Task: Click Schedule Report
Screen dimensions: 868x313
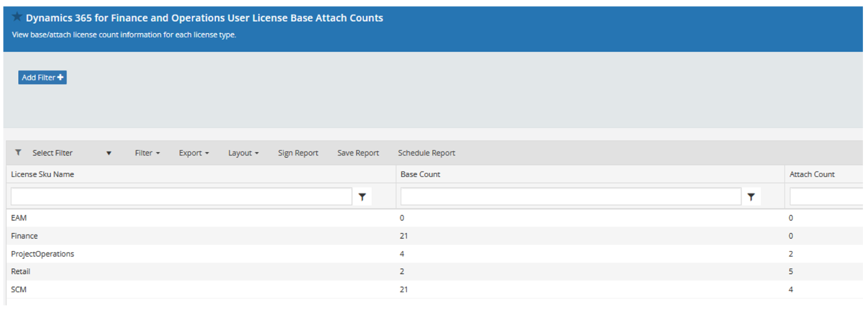Action: pyautogui.click(x=426, y=153)
